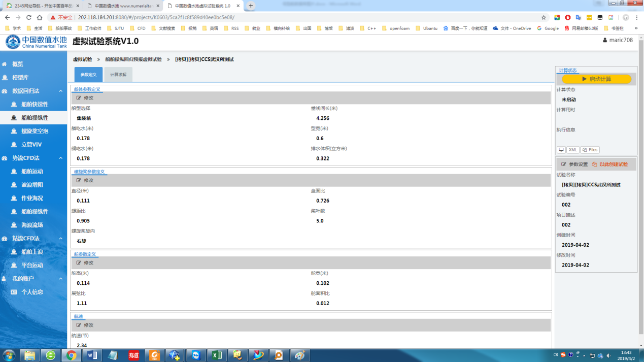644x362 pixels.
Task: Click 修改 under 舵参数定义 section
Action: [85, 263]
